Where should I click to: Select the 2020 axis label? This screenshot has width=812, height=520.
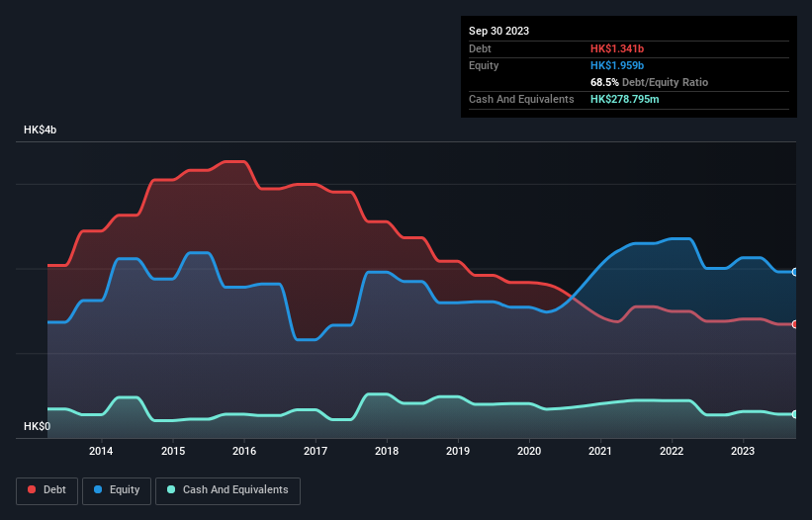pyautogui.click(x=529, y=451)
